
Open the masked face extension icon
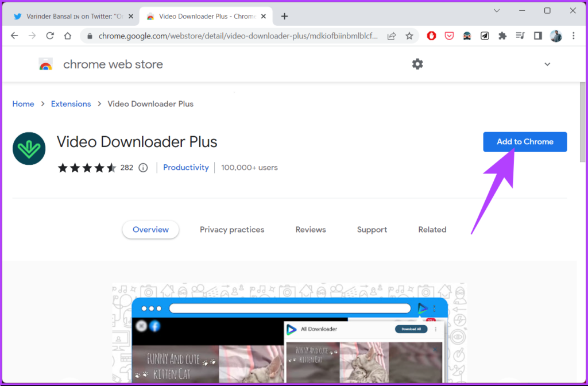click(x=467, y=36)
